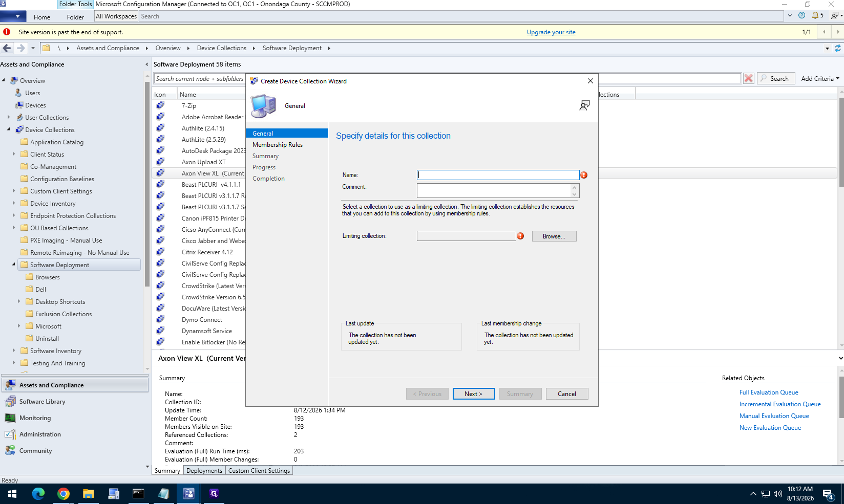Open Google Chrome from taskbar

64,494
